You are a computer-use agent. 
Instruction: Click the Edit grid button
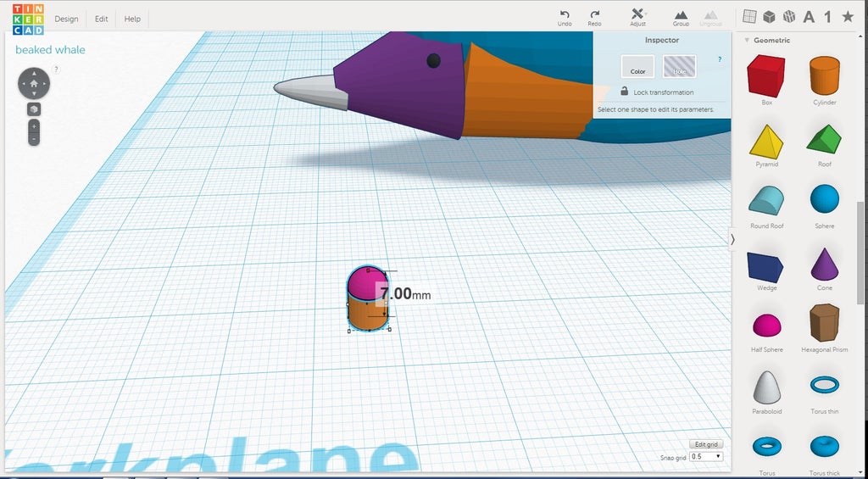coord(706,444)
